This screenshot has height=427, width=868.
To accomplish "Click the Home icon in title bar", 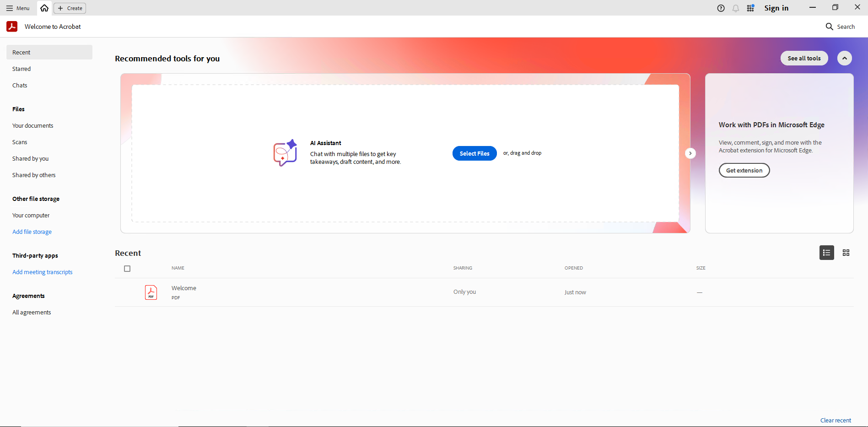I will point(44,8).
